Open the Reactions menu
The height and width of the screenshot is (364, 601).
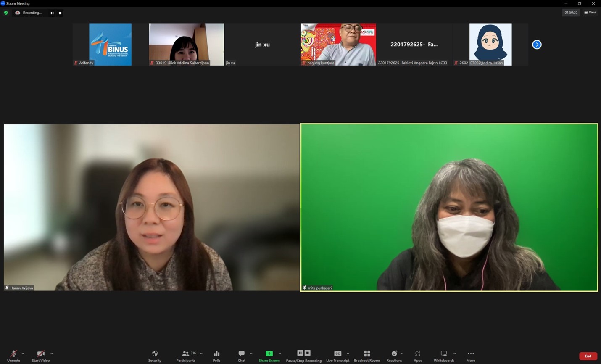[x=394, y=354]
